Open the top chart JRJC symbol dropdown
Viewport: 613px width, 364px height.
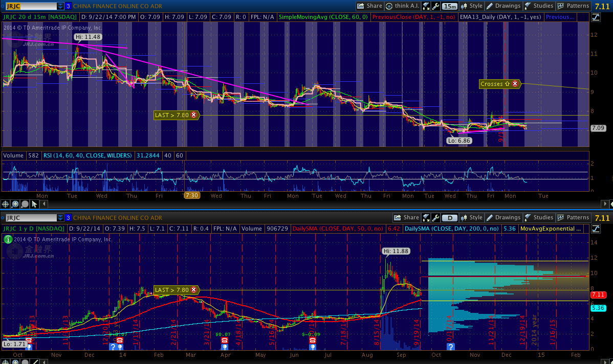[x=60, y=6]
